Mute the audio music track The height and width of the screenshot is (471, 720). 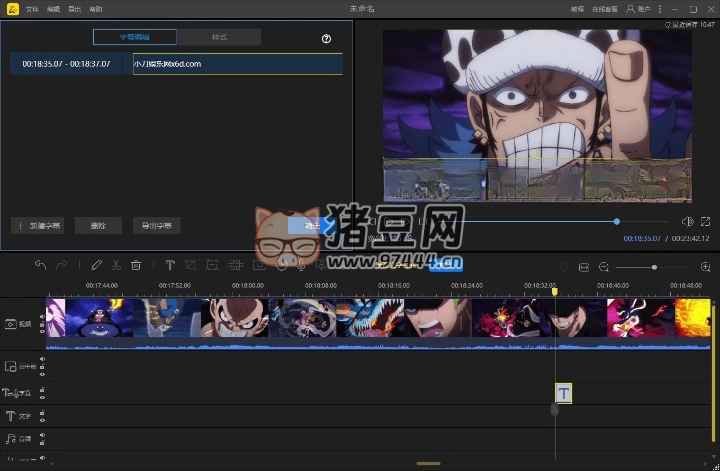click(42, 435)
